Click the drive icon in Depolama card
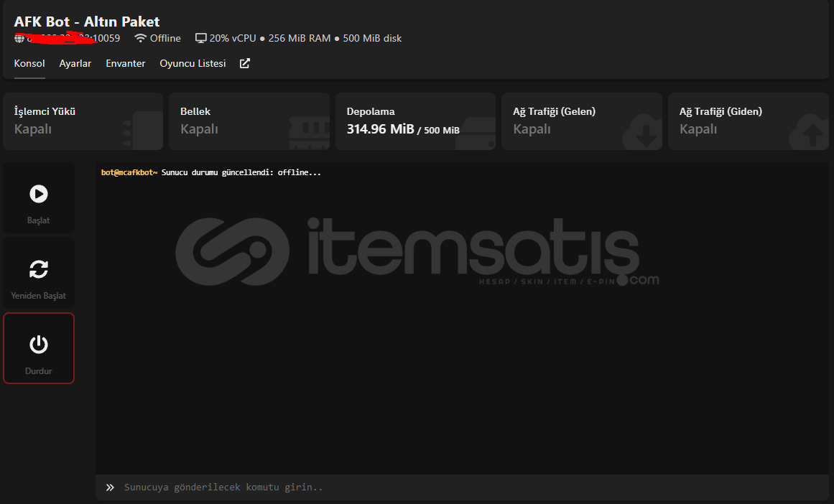Image resolution: width=834 pixels, height=504 pixels. (476, 134)
